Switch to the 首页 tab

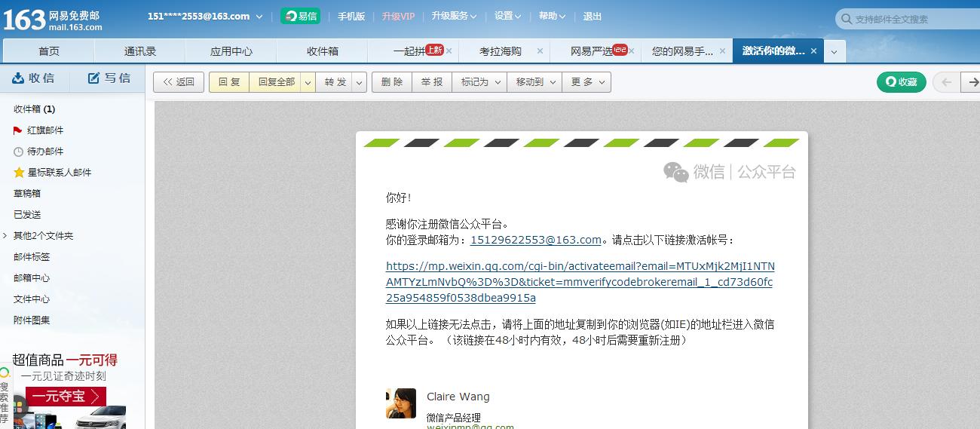pyautogui.click(x=49, y=51)
